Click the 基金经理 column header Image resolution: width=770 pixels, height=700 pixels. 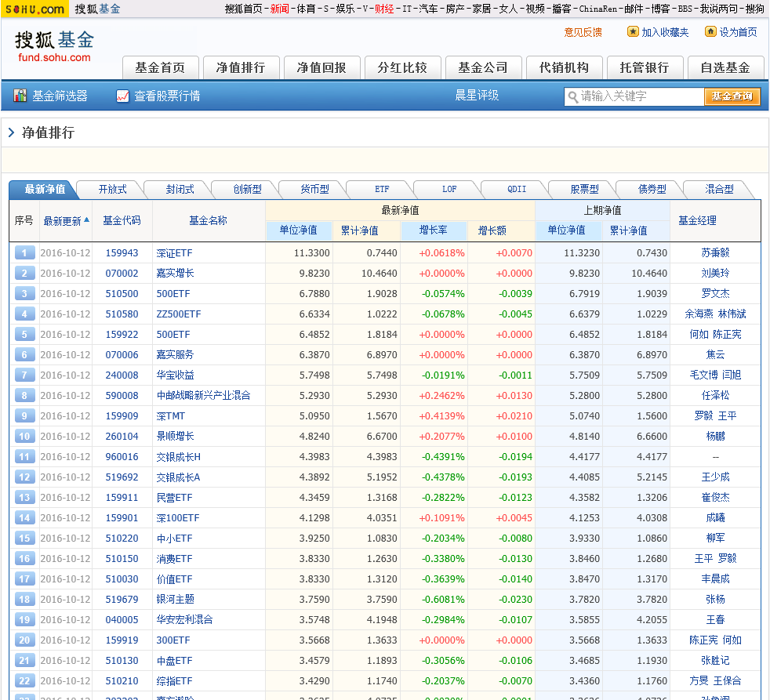coord(697,221)
